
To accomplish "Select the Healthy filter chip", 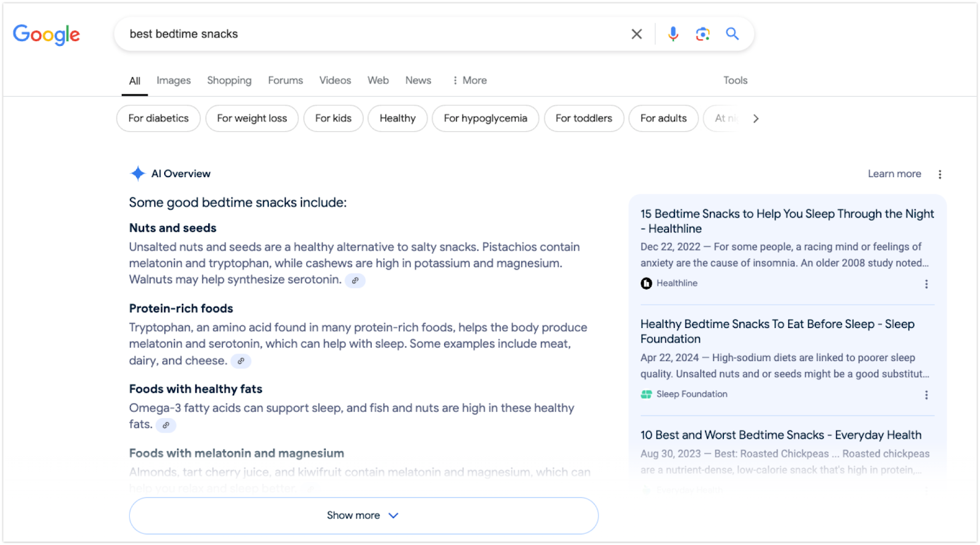I will (398, 118).
